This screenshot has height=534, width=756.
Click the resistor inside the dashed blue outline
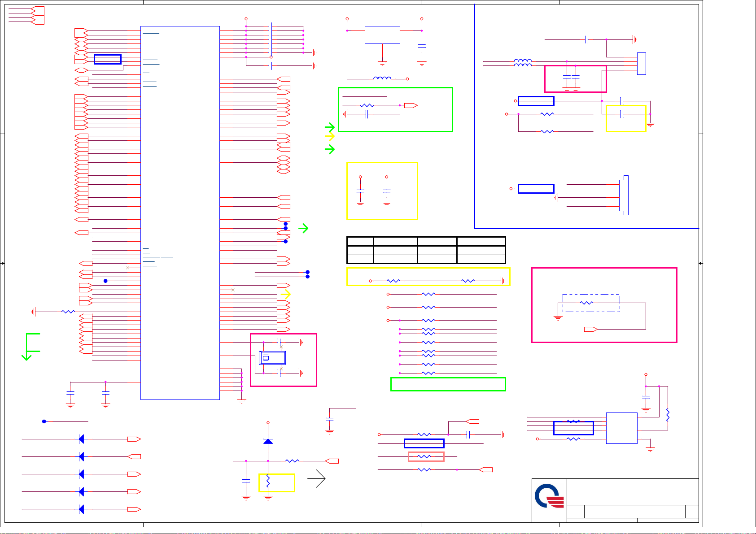[x=587, y=303]
